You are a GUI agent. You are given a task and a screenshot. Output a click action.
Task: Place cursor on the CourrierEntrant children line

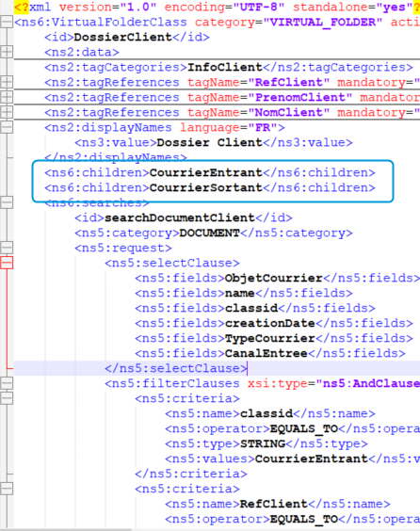(210, 172)
